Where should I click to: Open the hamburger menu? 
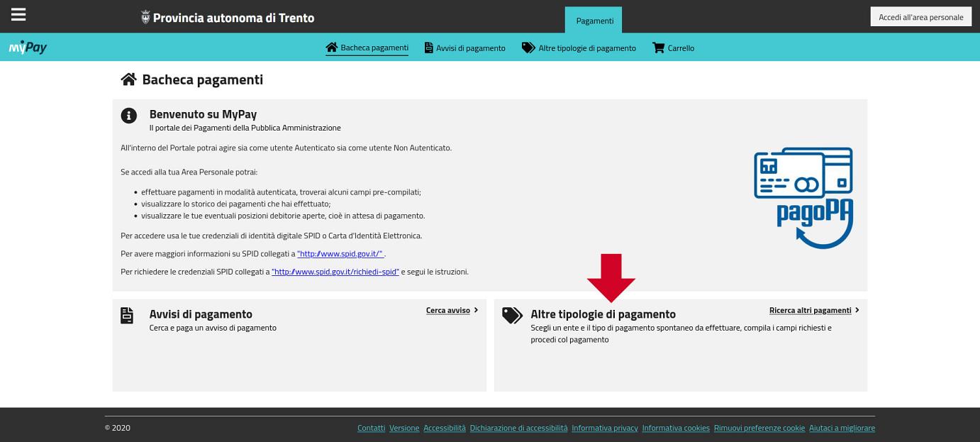[18, 15]
